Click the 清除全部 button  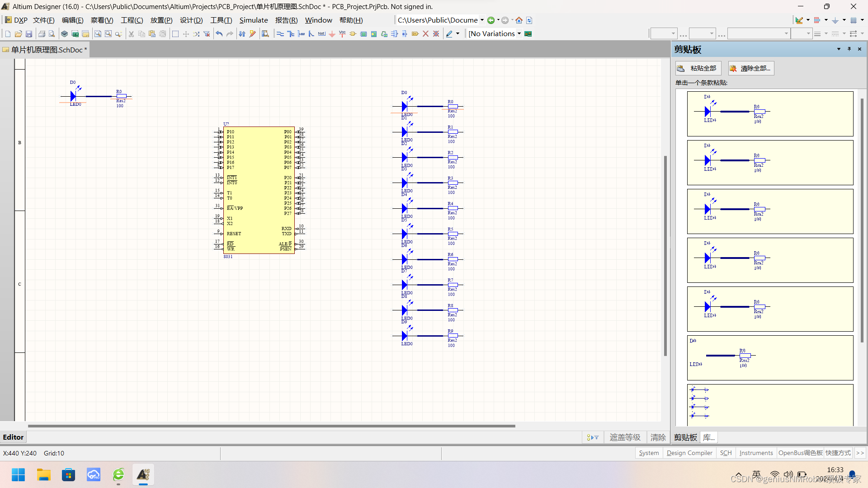click(x=750, y=68)
